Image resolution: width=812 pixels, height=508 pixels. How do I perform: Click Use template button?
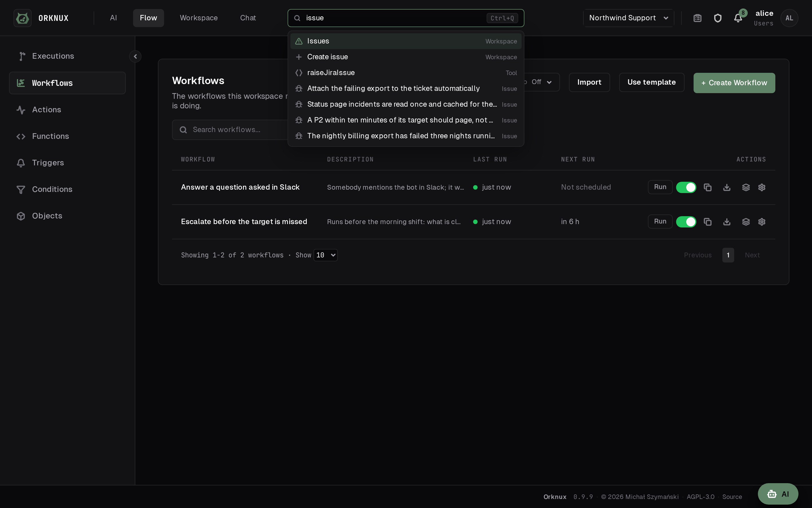(x=651, y=82)
